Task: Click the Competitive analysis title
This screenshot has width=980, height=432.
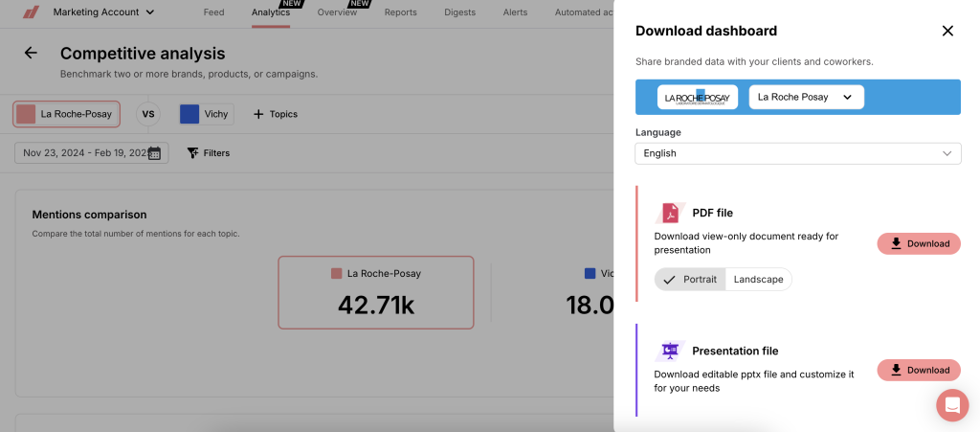Action: (x=143, y=53)
